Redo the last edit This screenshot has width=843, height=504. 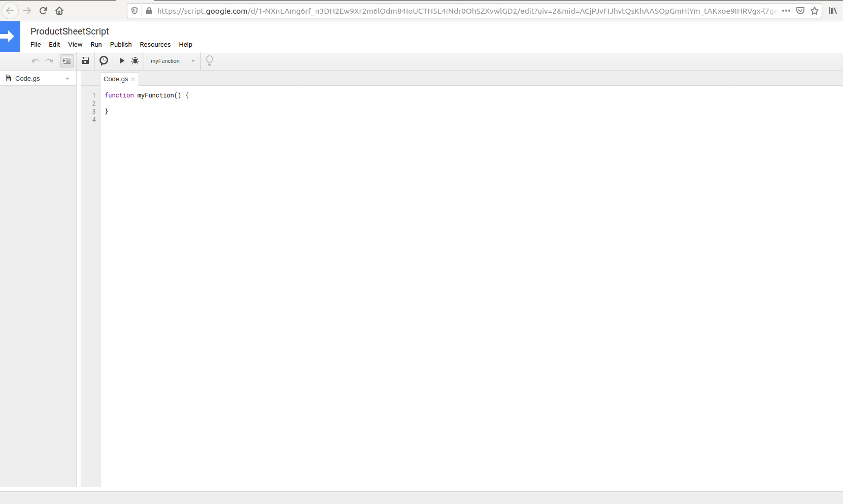pos(49,60)
